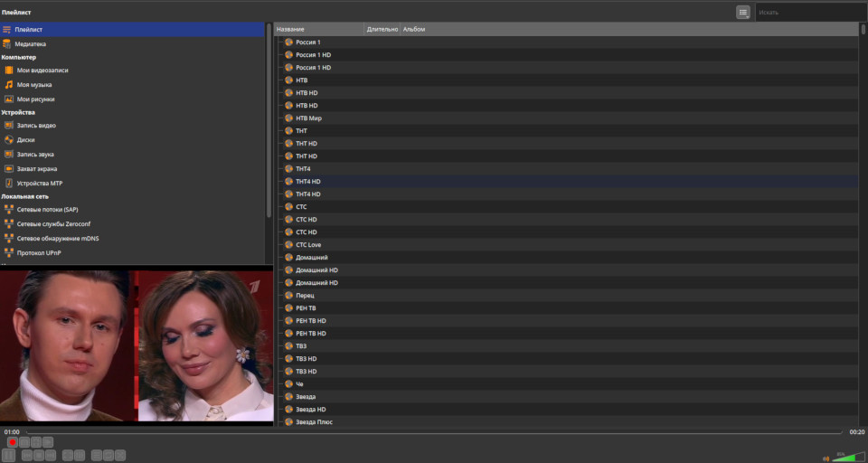
Task: Open Диски under devices
Action: [x=26, y=140]
